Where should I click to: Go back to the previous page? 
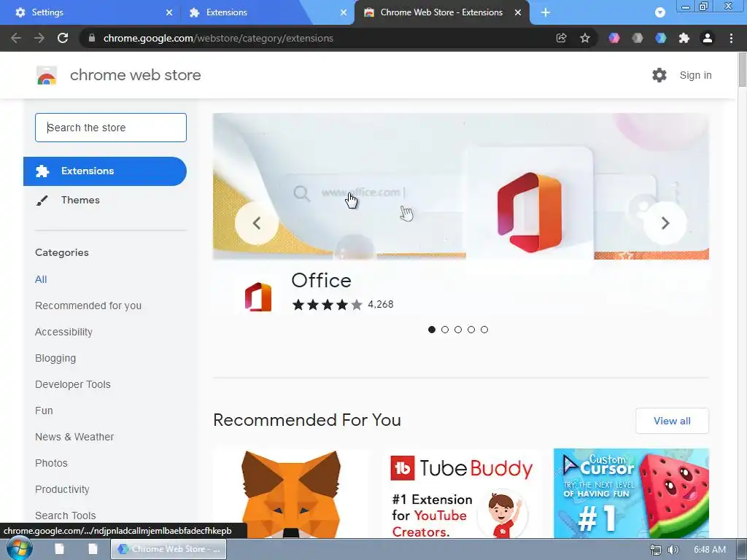16,38
